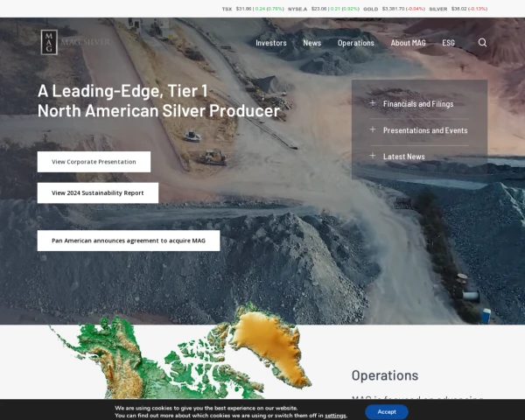The image size is (525, 420).
Task: Expand the Latest News plus icon
Action: click(373, 156)
